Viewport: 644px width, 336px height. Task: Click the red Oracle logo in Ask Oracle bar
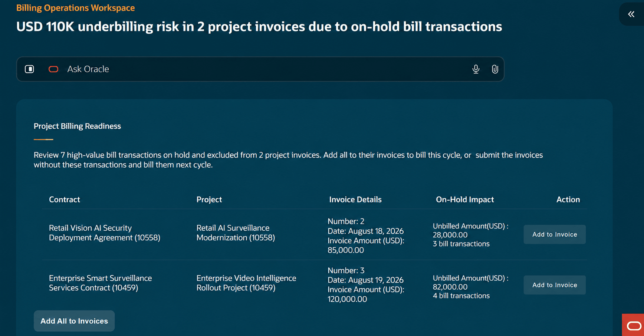[53, 69]
